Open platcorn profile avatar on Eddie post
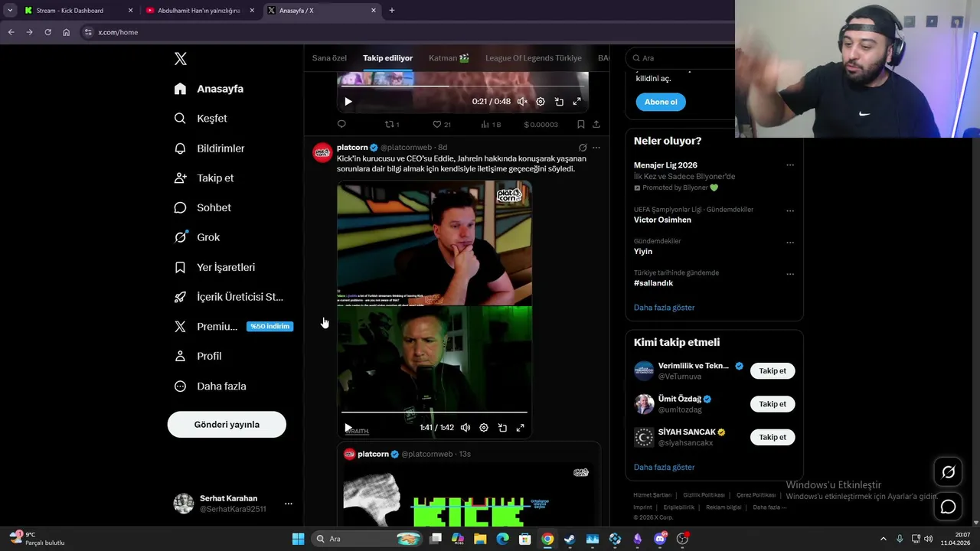The width and height of the screenshot is (980, 551). click(322, 152)
